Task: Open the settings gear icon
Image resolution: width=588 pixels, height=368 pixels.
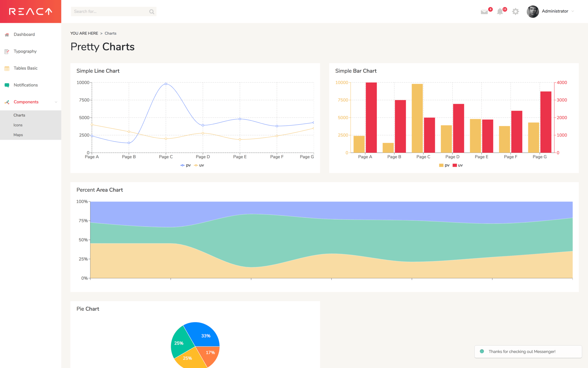Action: tap(516, 11)
